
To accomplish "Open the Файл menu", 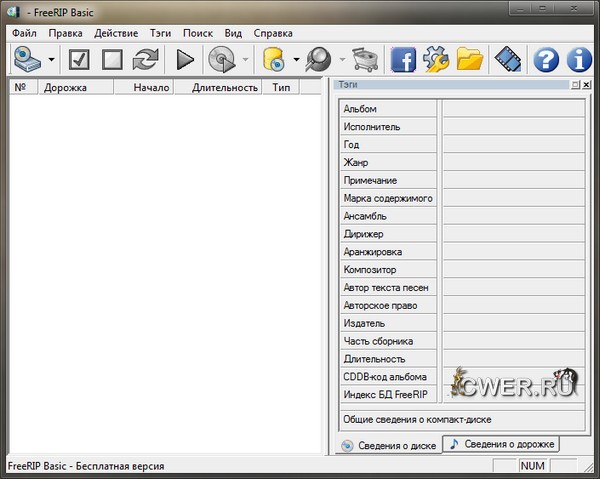I will click(x=24, y=33).
